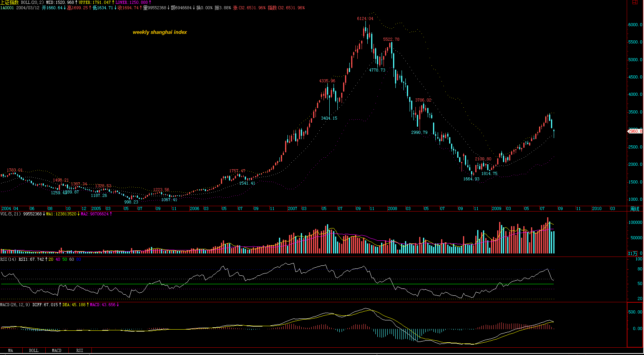
Task: Click the UPPER:1791.047 value
Action: click(x=95, y=2)
